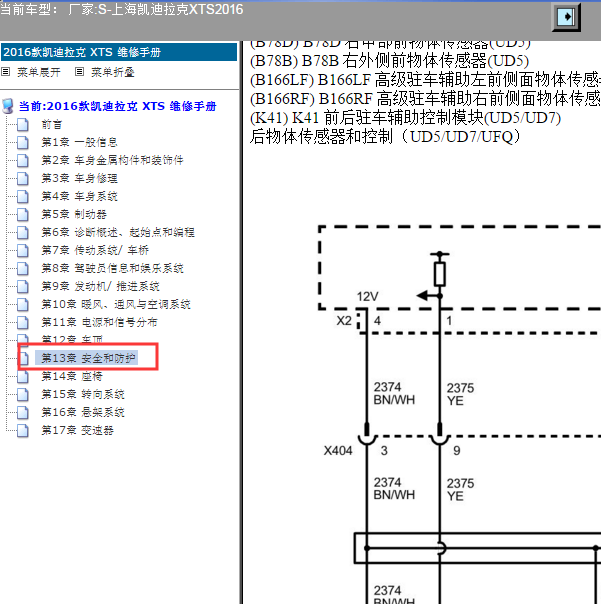Click the B78B 右外侧前物体传感器 line
The image size is (601, 604).
pyautogui.click(x=389, y=61)
